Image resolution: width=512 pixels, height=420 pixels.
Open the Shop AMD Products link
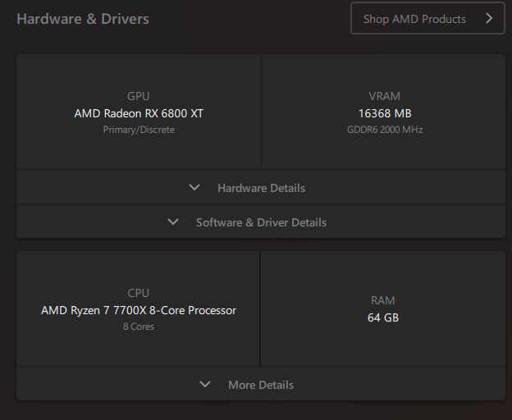(427, 18)
